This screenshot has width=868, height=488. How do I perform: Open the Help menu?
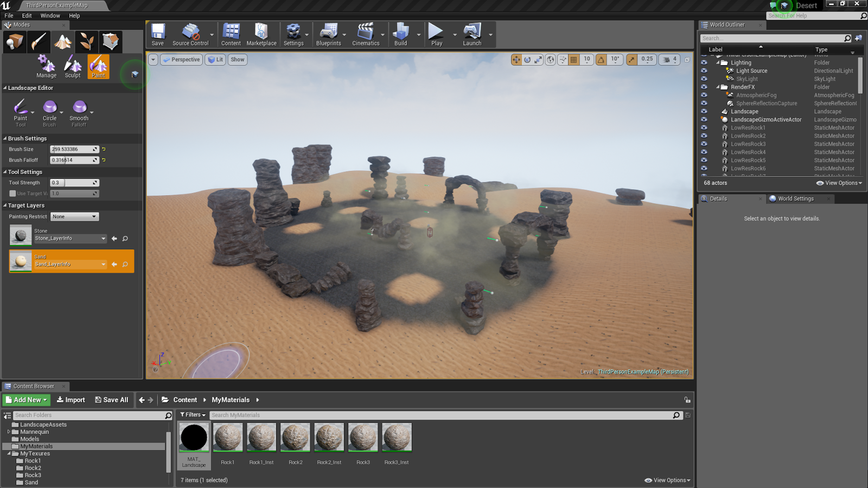coord(74,16)
